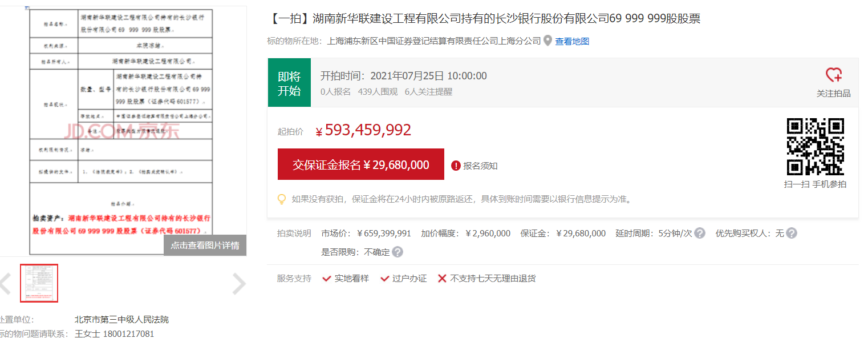The height and width of the screenshot is (338, 868).
Task: Click the red exclamation icon beside 报名须知
Action: 456,166
